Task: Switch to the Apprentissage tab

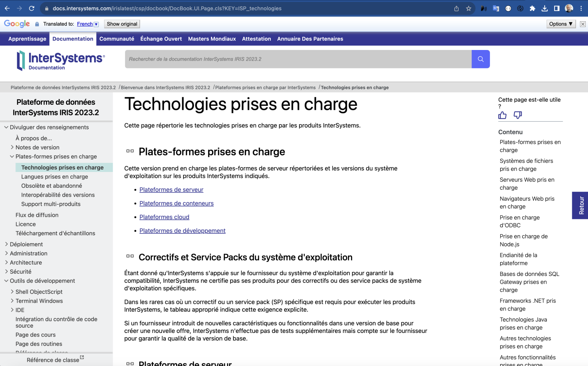Action: [x=27, y=39]
